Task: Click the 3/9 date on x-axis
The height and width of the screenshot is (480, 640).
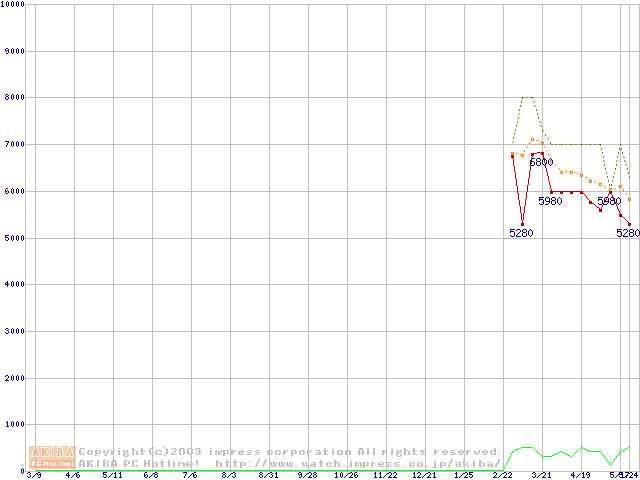Action: tap(34, 475)
